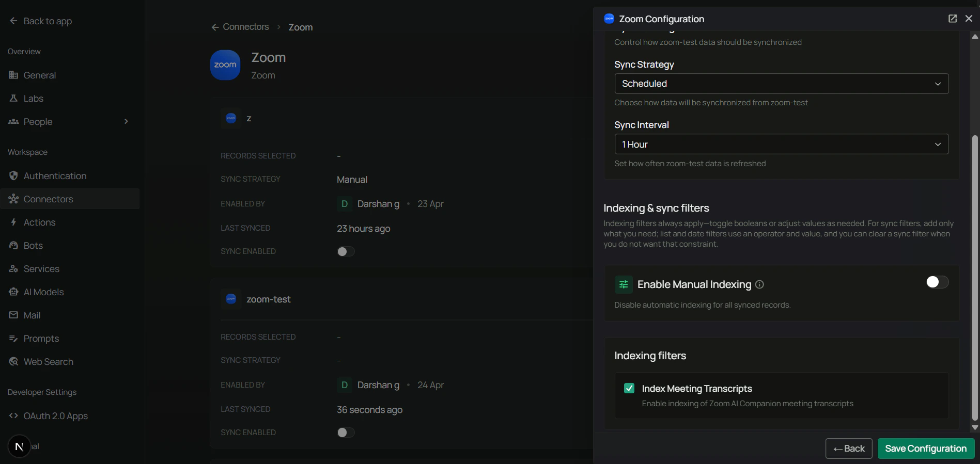Open the z connector card title

pos(249,118)
